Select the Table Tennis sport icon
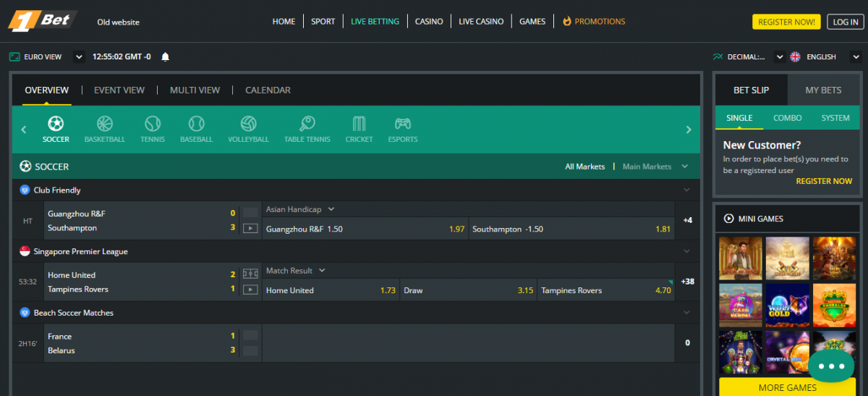 (x=307, y=123)
